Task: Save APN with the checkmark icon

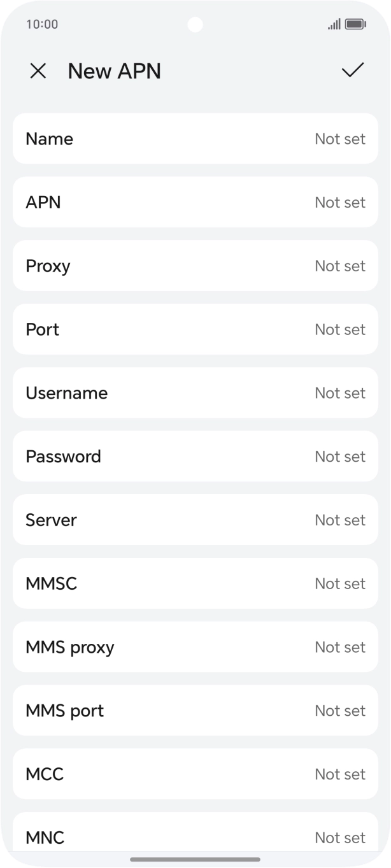Action: coord(352,71)
